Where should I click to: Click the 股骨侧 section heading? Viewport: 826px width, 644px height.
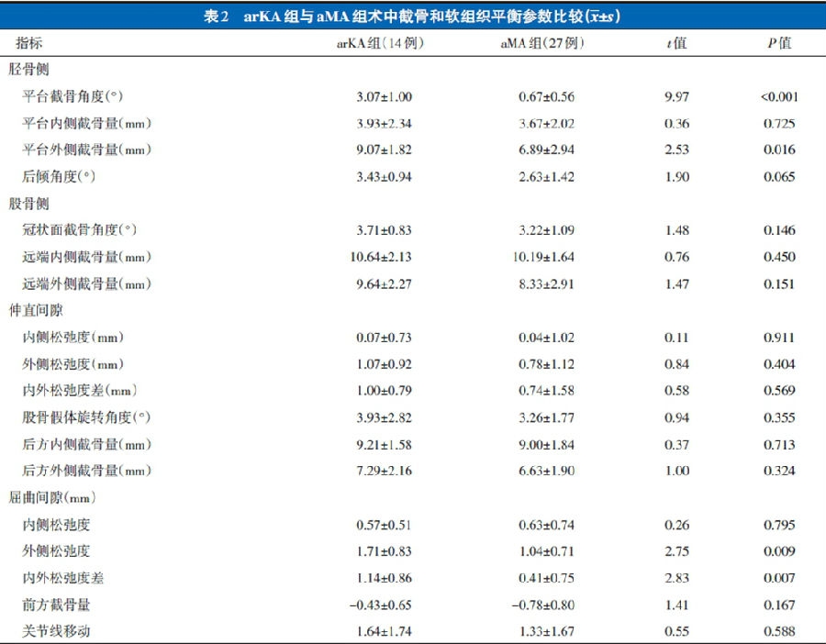pyautogui.click(x=29, y=204)
